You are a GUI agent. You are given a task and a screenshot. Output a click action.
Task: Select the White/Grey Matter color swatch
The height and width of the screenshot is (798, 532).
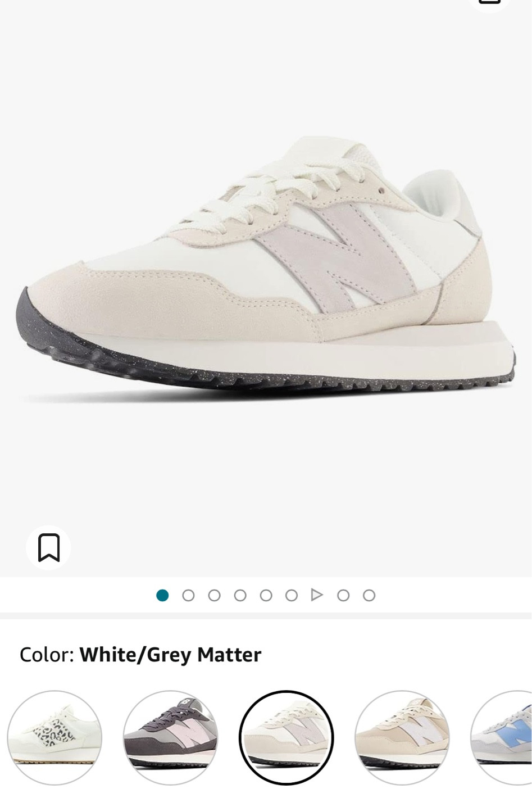click(287, 737)
